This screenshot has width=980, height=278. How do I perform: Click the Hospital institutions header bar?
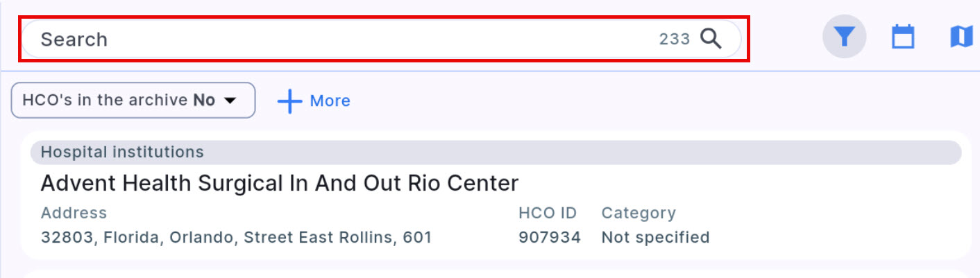pos(496,153)
